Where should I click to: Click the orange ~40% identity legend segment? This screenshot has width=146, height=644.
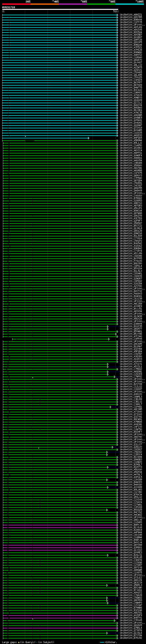tap(45, 4)
